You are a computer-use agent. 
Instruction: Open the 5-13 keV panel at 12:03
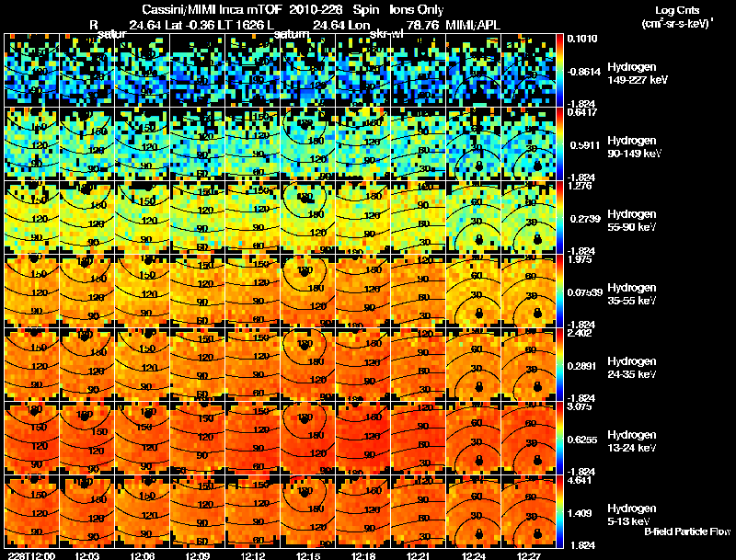tap(86, 512)
